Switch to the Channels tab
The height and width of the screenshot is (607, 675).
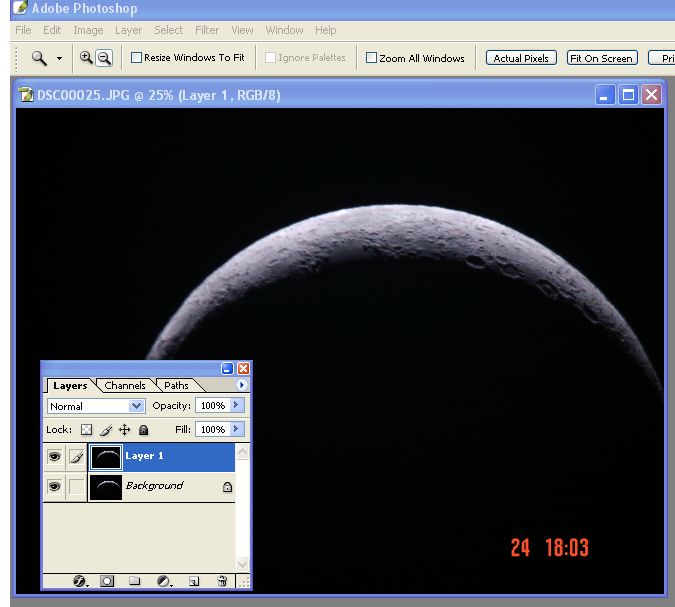click(125, 385)
